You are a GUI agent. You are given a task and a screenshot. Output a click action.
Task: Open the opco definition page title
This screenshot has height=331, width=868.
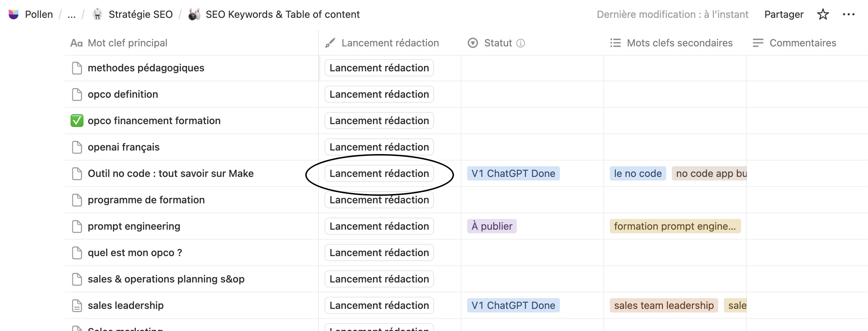123,94
